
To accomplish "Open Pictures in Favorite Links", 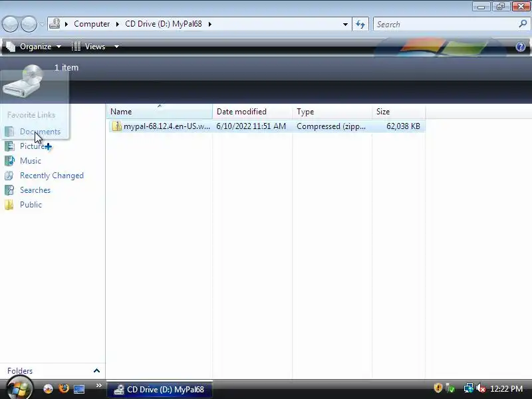I will click(33, 146).
